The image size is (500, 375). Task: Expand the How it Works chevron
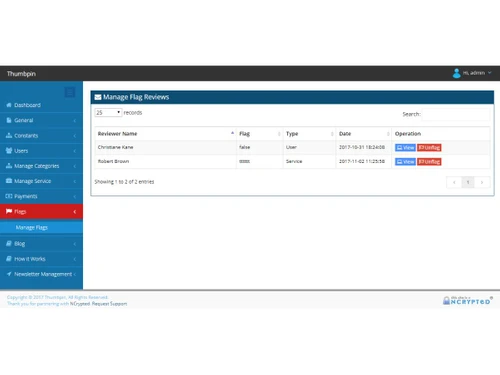click(x=75, y=259)
